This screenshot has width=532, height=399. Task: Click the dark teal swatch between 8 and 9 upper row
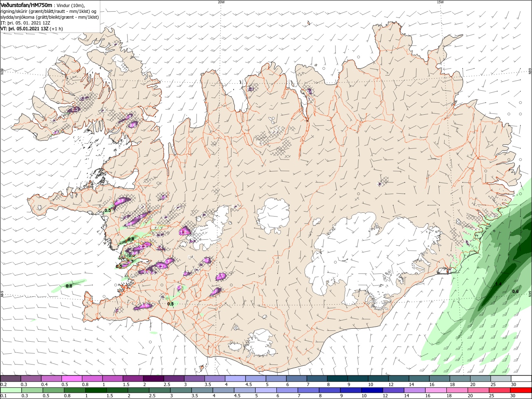[337, 379]
